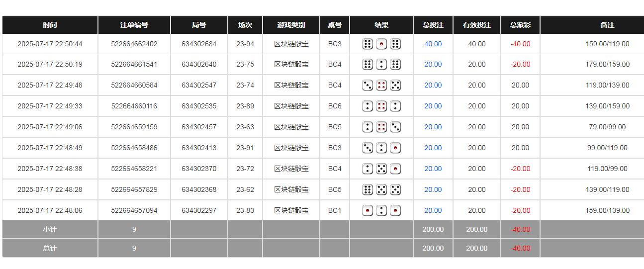Screen dimensions: 644x269
Task: Click dice result for round 23-75
Action: pyautogui.click(x=381, y=65)
